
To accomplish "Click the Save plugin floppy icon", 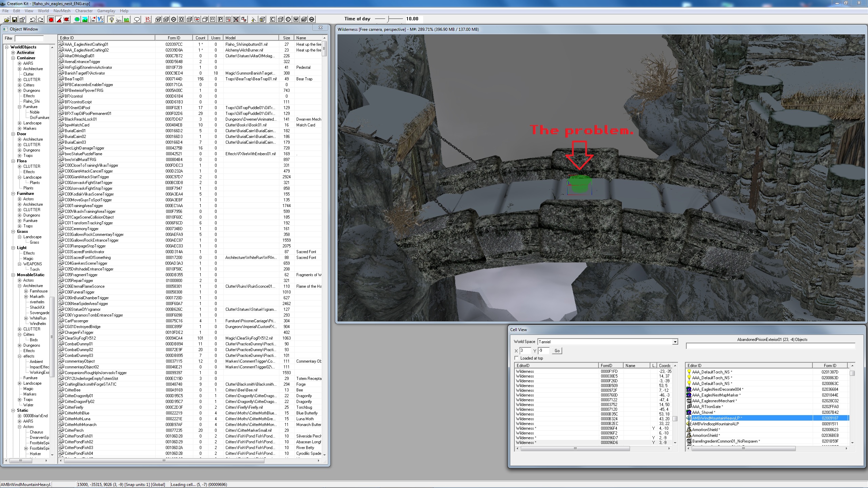I will click(14, 19).
